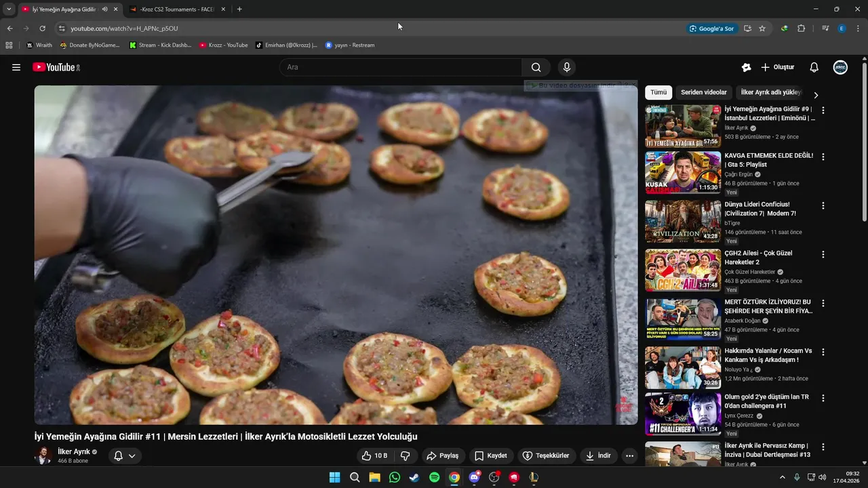The width and height of the screenshot is (868, 488).
Task: Click the search magnifier button
Action: [536, 67]
